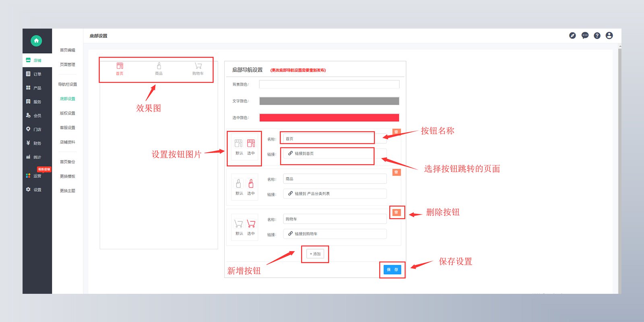
Task: Open the 服务 sidebar section
Action: coord(37,102)
